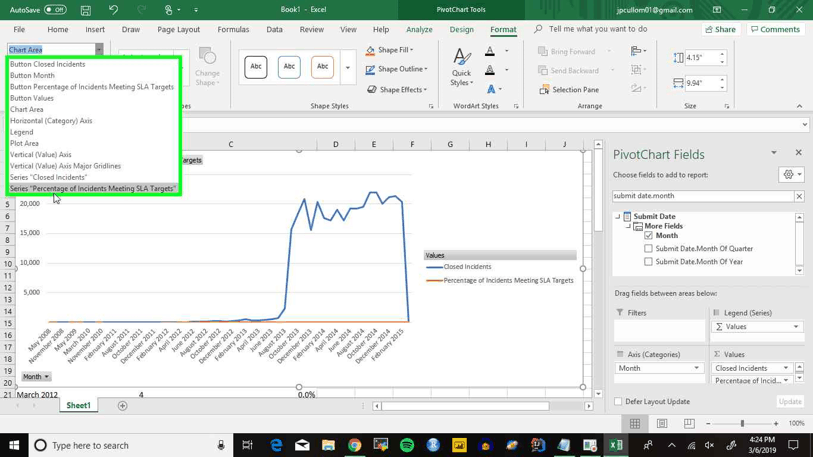Switch to Page Layout view in status bar

pos(662,423)
